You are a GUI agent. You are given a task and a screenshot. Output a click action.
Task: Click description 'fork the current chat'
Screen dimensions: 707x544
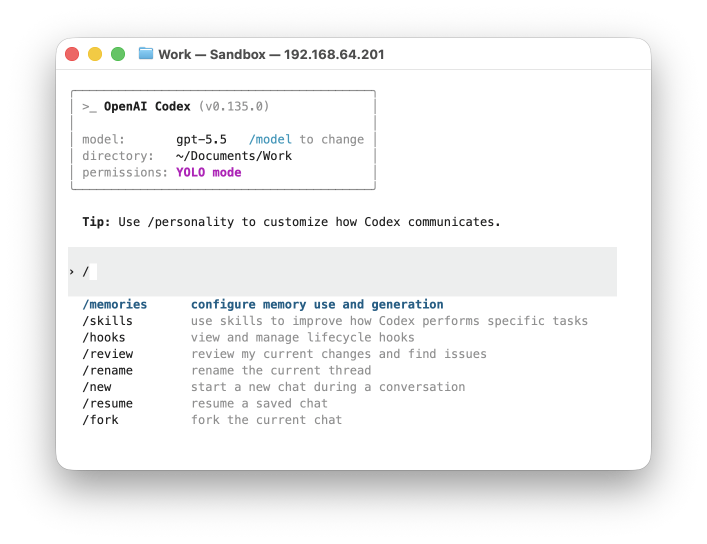click(x=266, y=420)
